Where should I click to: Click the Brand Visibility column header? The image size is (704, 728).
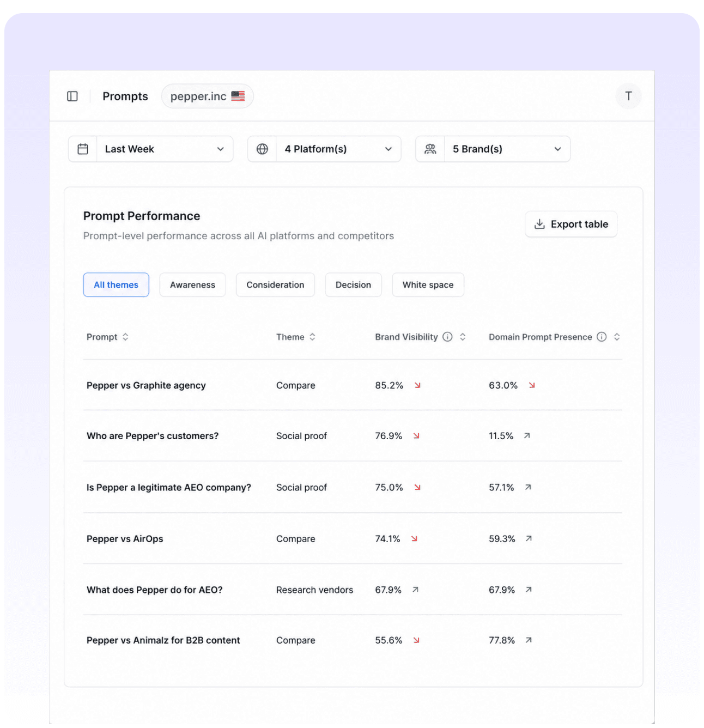point(406,337)
